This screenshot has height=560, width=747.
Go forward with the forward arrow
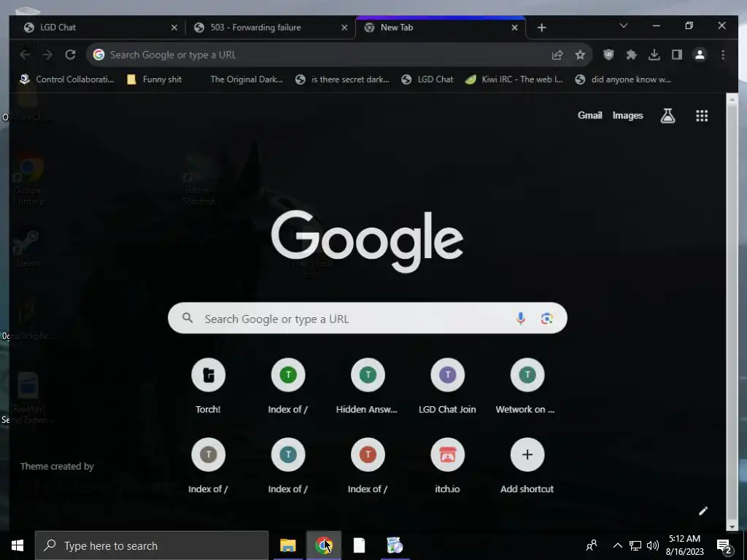(x=47, y=55)
